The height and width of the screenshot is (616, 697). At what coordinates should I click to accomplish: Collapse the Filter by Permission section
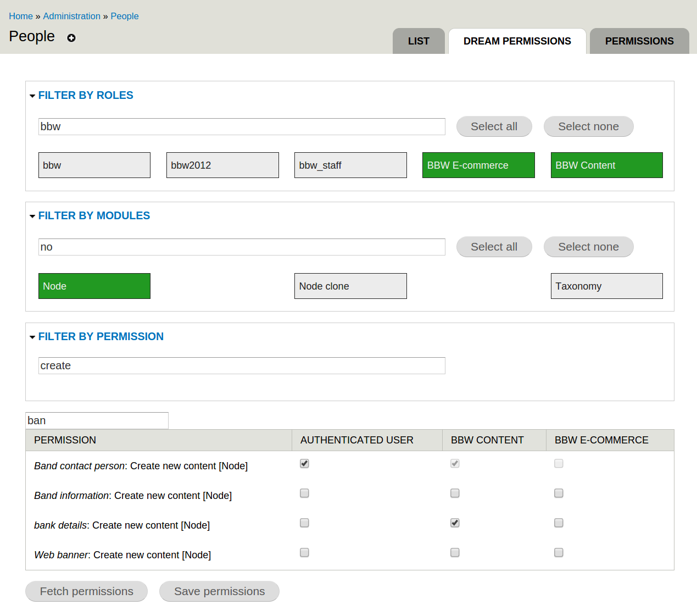point(101,337)
